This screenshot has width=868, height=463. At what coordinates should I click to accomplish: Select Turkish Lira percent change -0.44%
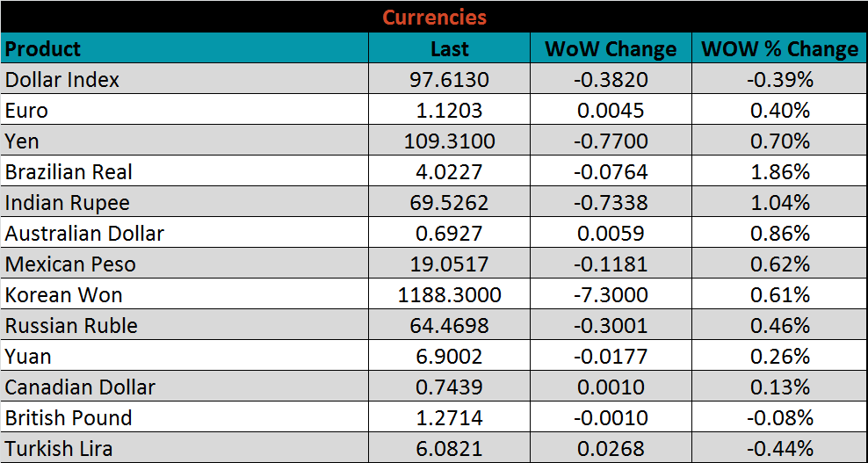780,449
